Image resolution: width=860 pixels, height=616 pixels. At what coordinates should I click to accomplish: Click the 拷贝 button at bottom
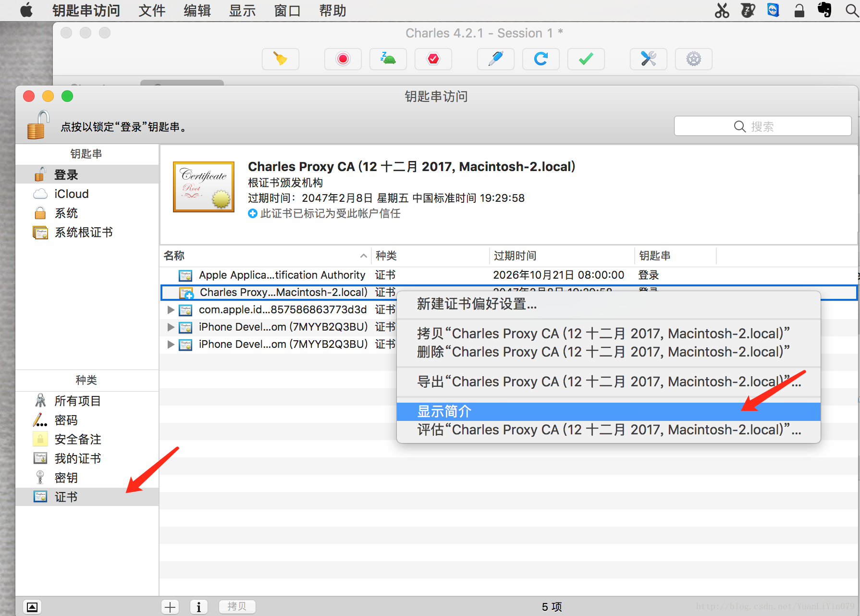(x=237, y=607)
